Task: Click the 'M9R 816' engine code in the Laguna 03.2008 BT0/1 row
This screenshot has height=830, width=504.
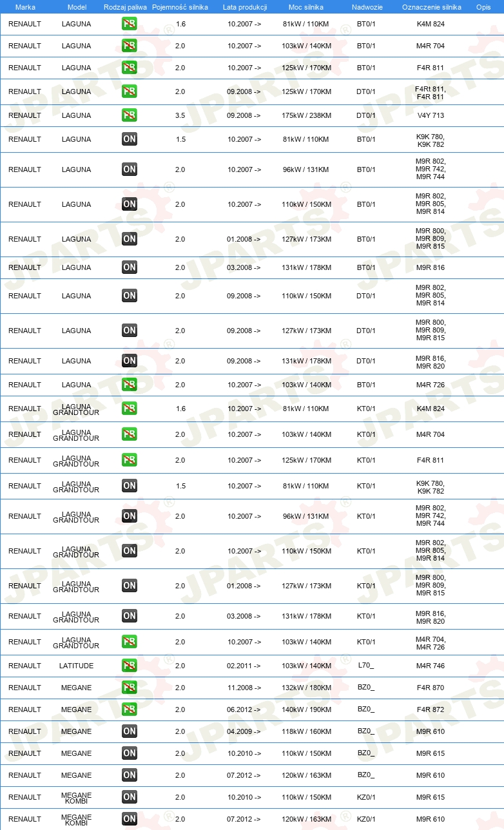Action: pos(431,267)
